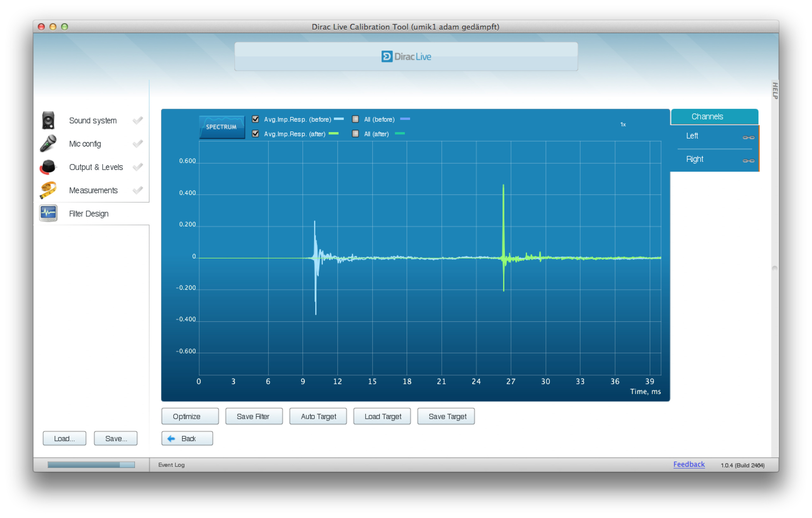Click the SPECTRUM view toggle icon
The image size is (812, 518).
(x=222, y=127)
